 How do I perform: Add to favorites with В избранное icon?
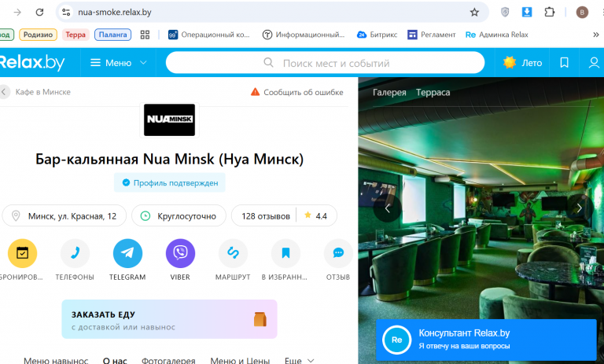[285, 253]
